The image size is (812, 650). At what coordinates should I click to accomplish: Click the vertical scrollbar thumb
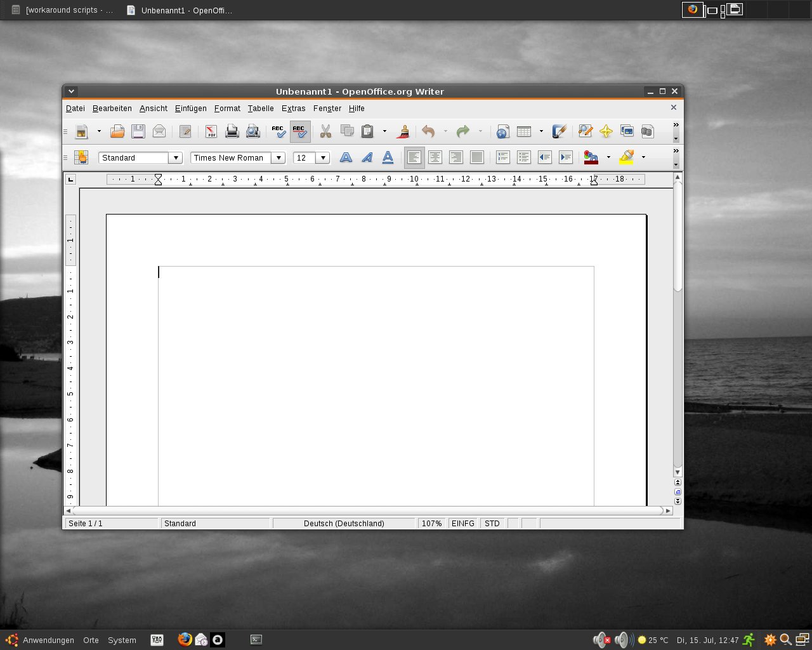678,237
